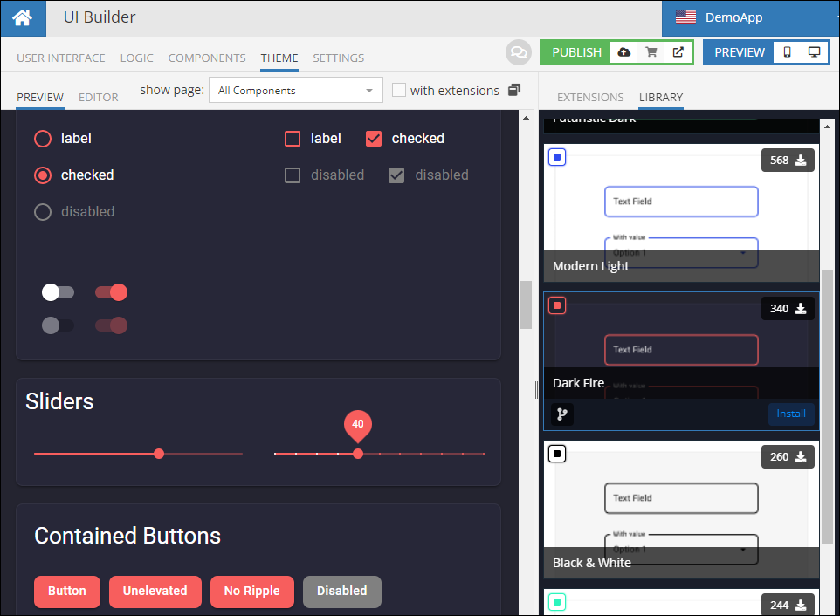840x616 pixels.
Task: Open the chat bubbles icon
Action: point(519,52)
